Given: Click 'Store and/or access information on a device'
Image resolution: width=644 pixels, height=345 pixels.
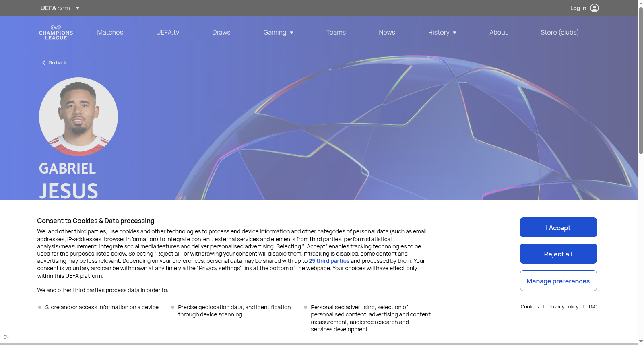Looking at the screenshot, I should [x=102, y=307].
